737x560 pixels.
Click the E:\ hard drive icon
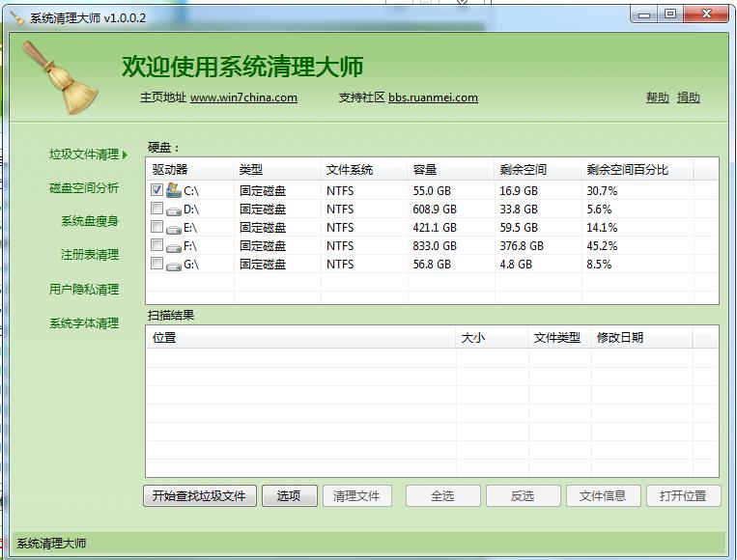click(174, 229)
